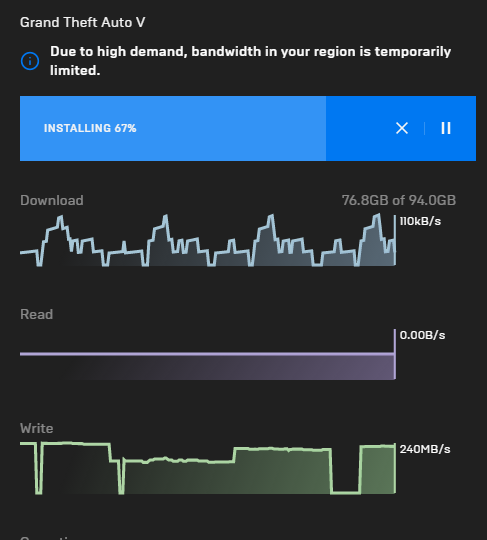Screen dimensions: 487x540
Task: Click the current marker on read graph
Action: click(x=395, y=354)
